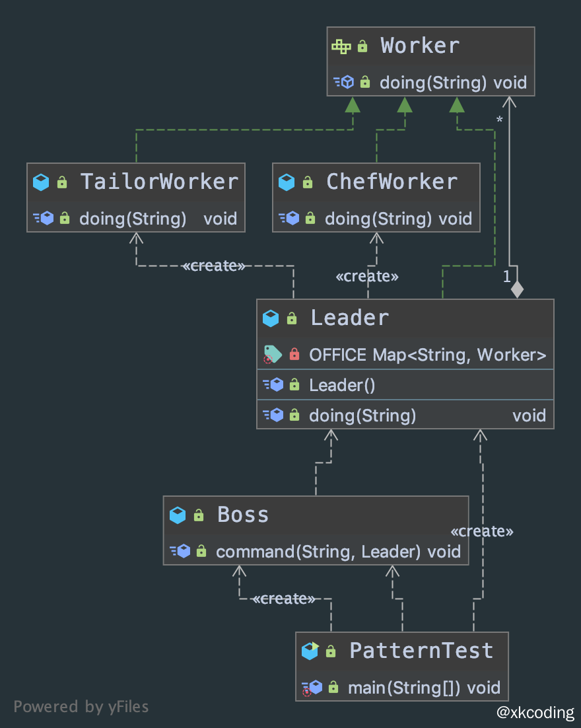Image resolution: width=581 pixels, height=728 pixels.
Task: Click the composition diamond above Leader
Action: (517, 289)
